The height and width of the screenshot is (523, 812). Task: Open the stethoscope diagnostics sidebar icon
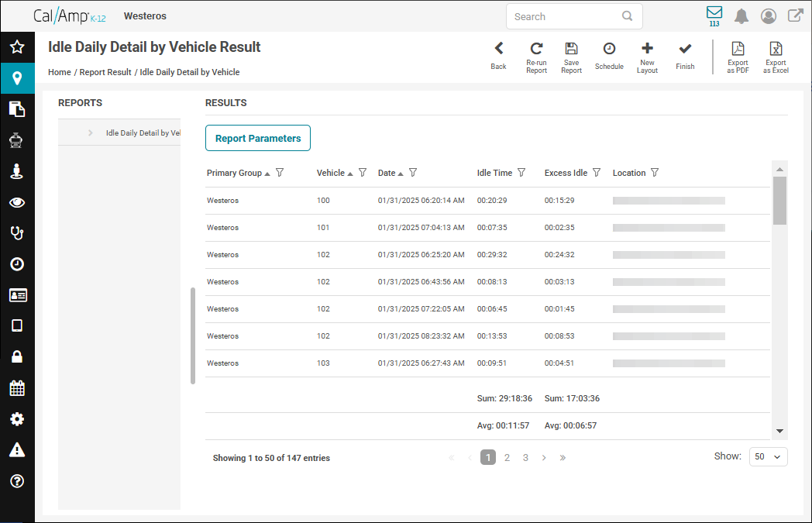(x=17, y=233)
